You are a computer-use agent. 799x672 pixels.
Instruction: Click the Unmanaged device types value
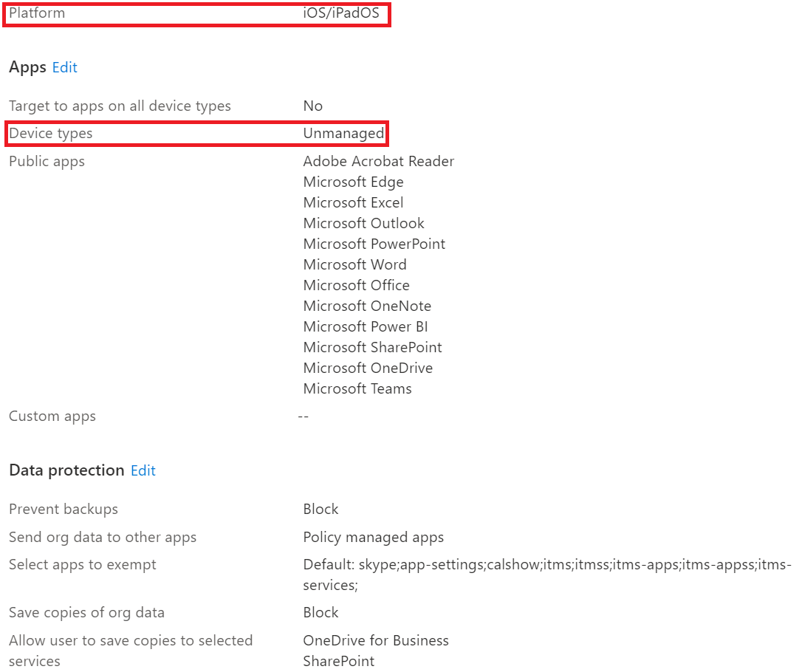343,134
